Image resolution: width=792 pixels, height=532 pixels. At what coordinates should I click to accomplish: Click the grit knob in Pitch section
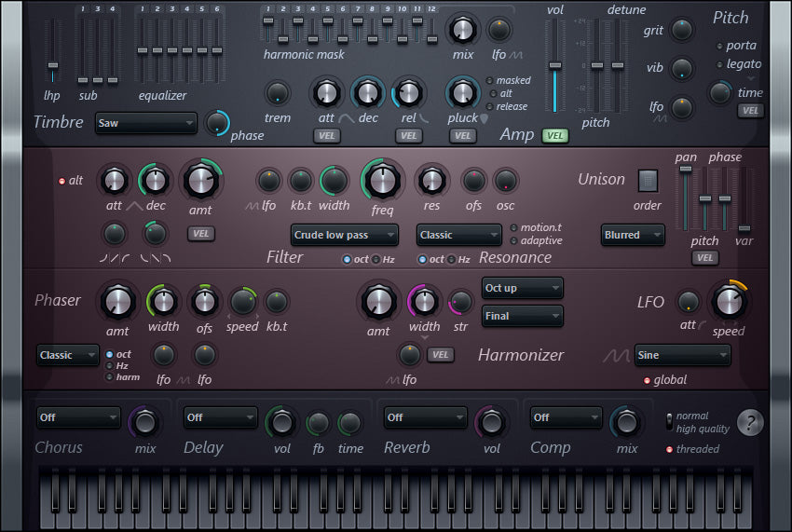pyautogui.click(x=683, y=30)
